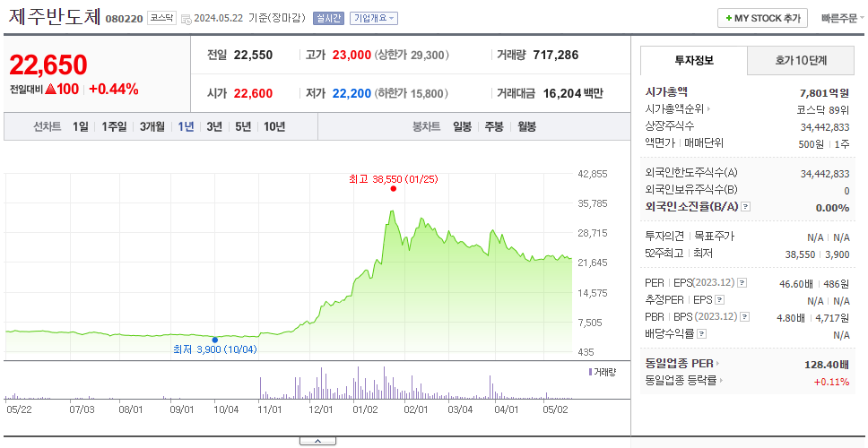Click the 최저 3,900 blue marker dot
The width and height of the screenshot is (868, 448).
pos(215,340)
